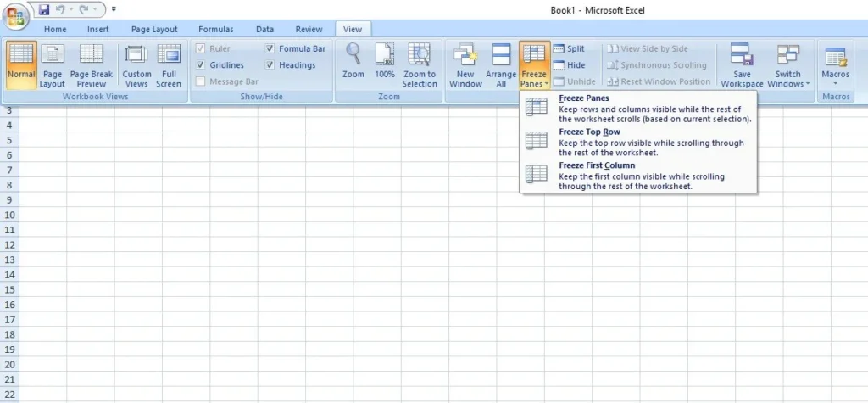The width and height of the screenshot is (868, 403).
Task: Select row 10 header
Action: tap(8, 215)
